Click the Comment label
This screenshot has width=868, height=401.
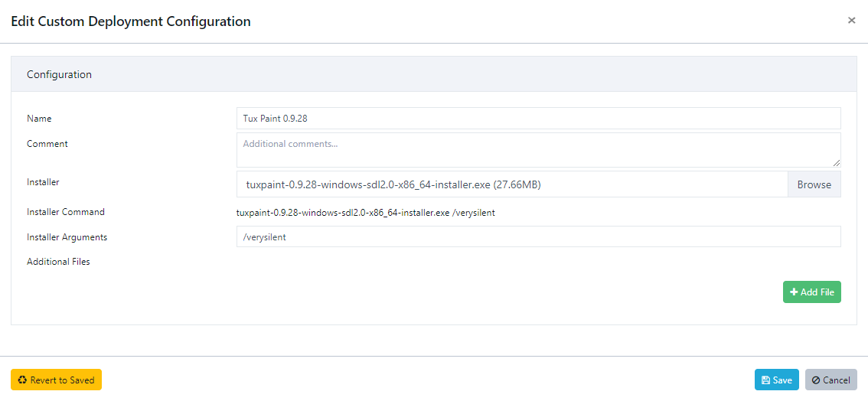(47, 144)
